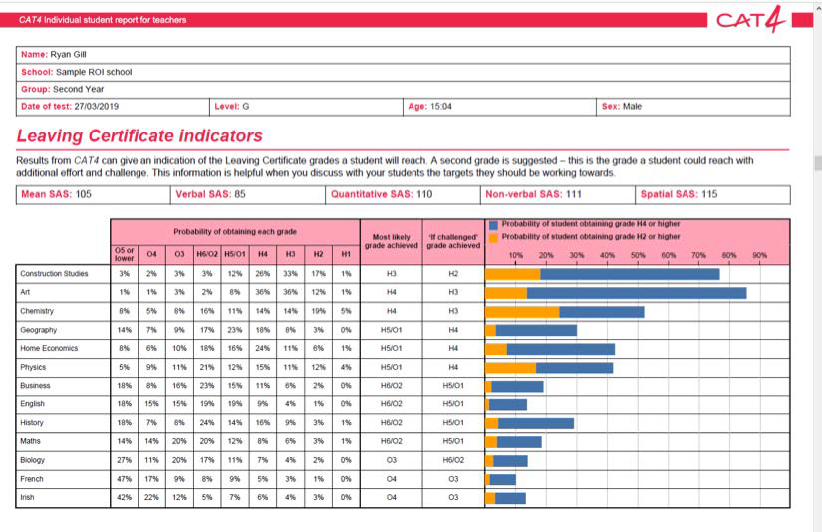This screenshot has width=822, height=532.
Task: Click the Physics row label
Action: click(x=33, y=367)
